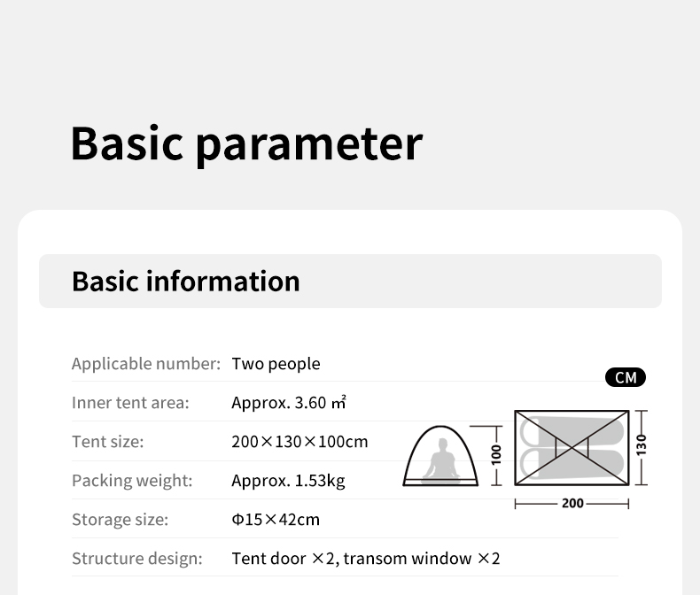Click the tent top-view floor plan
The height and width of the screenshot is (595, 700).
572,446
